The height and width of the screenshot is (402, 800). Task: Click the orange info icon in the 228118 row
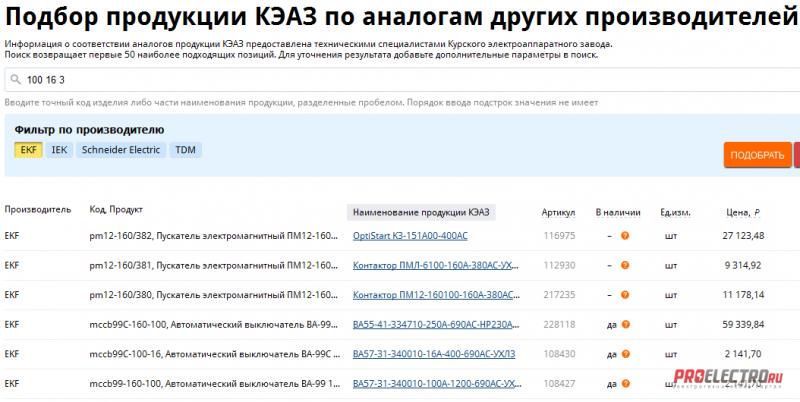point(626,324)
